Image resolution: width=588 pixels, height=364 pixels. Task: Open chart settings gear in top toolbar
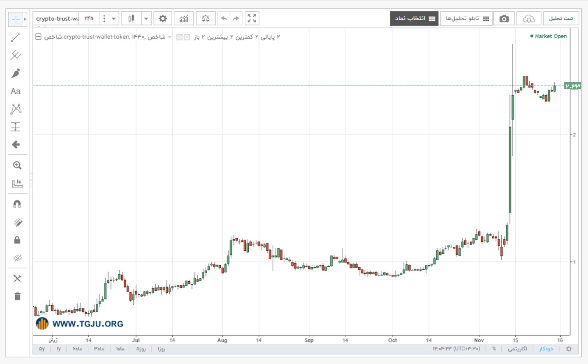163,18
